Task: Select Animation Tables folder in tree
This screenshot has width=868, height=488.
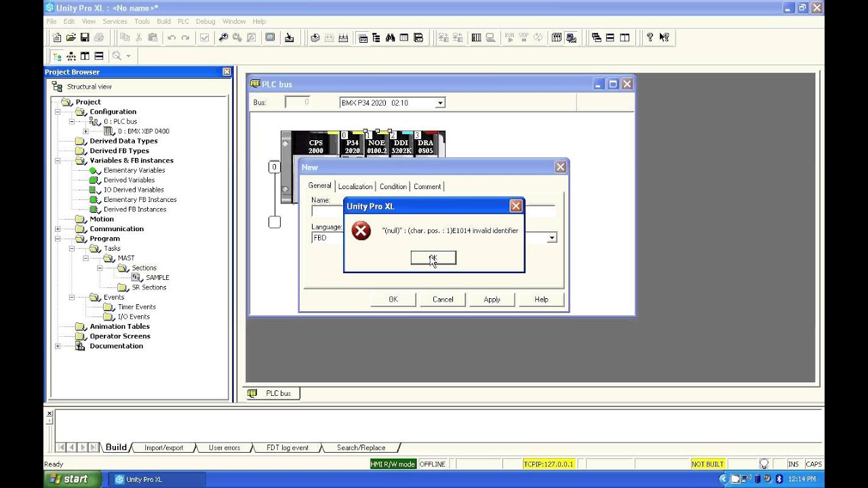Action: 119,326
